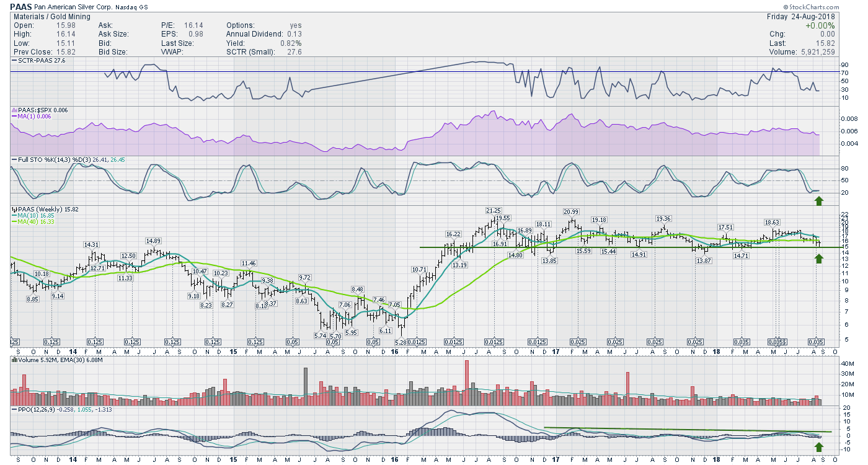The width and height of the screenshot is (868, 465).
Task: Click the 14.89 price label
Action: (x=154, y=241)
